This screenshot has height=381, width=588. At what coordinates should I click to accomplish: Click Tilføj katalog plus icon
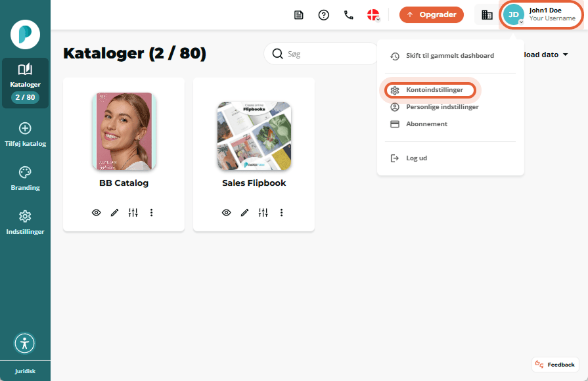pyautogui.click(x=25, y=128)
